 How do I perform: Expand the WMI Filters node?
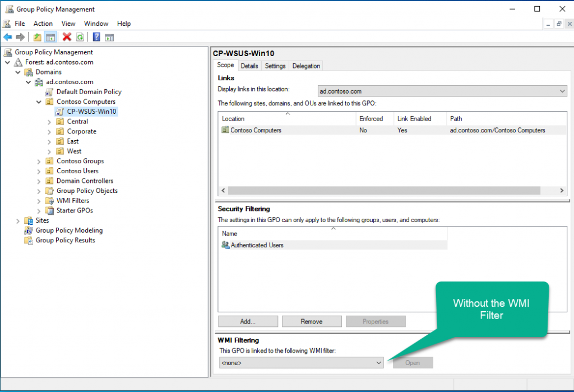[39, 201]
